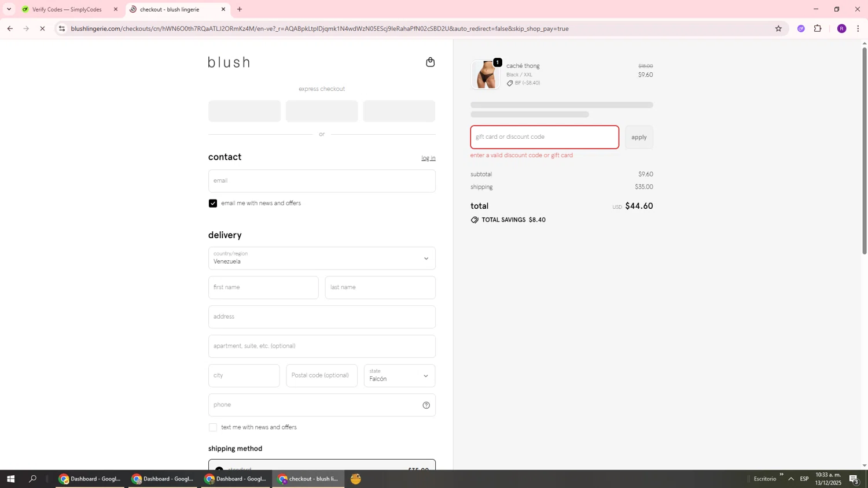Open the first Dashboard Google Chrome taskbar window
This screenshot has height=488, width=868.
point(90,479)
